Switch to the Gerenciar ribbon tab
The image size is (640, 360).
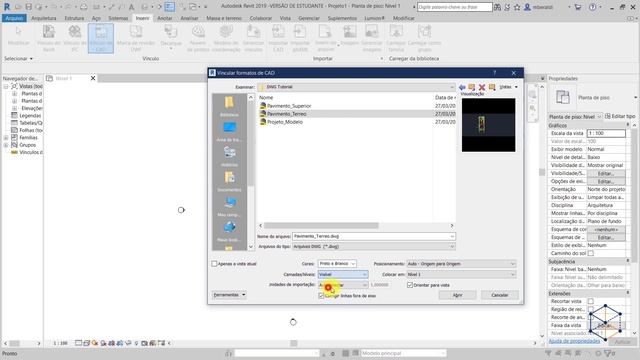(309, 18)
